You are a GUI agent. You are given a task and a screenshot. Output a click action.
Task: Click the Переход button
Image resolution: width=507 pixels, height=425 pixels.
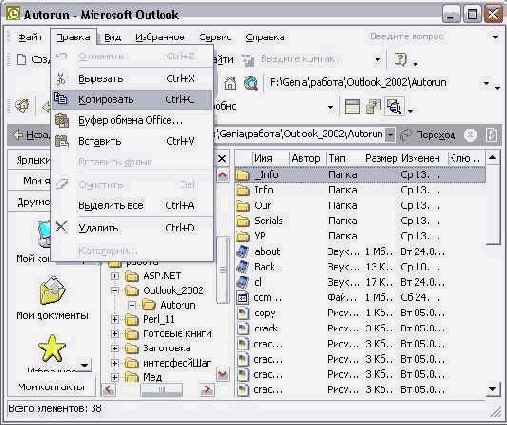click(428, 135)
